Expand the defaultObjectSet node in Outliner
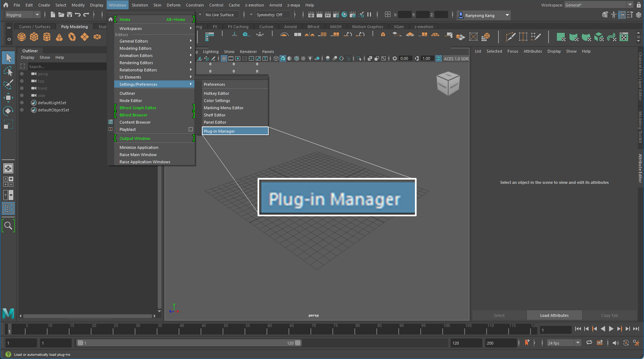 [x=22, y=110]
